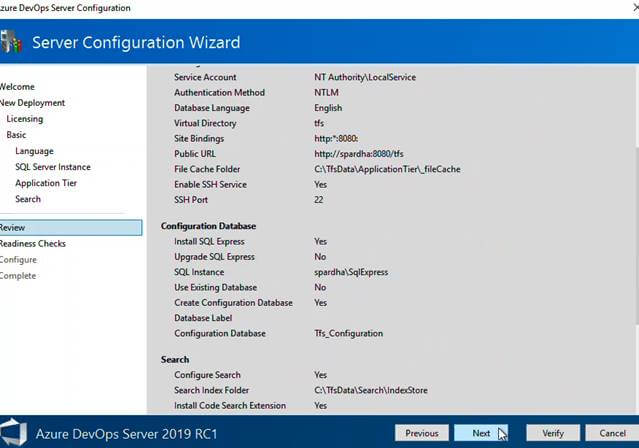
Task: Select the Application Tier step
Action: click(x=46, y=183)
